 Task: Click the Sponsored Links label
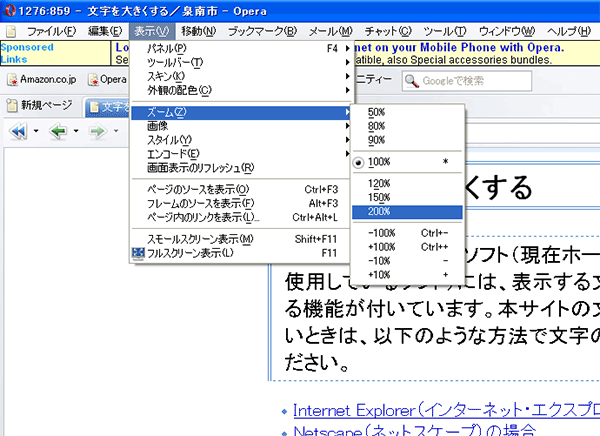tap(27, 53)
